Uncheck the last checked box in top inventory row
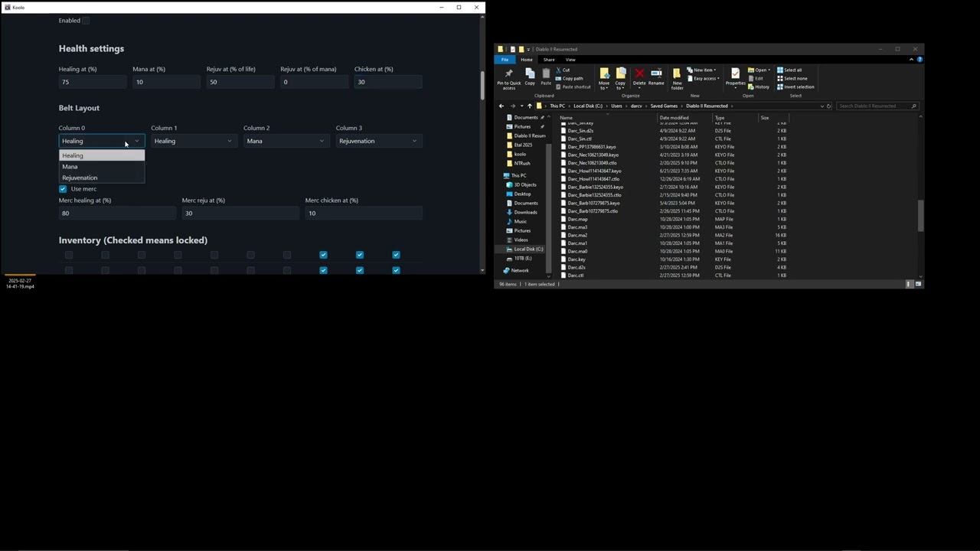The width and height of the screenshot is (980, 551). point(396,255)
